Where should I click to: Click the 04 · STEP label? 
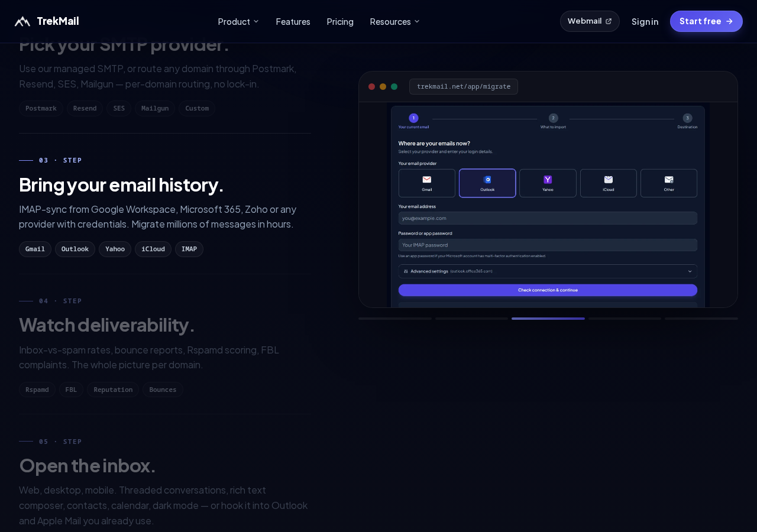point(60,301)
